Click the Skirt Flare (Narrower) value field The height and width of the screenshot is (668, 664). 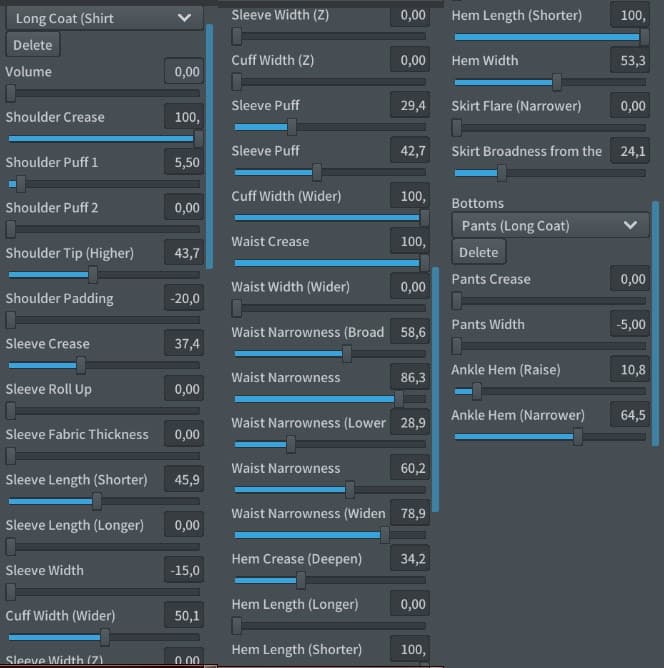point(629,106)
